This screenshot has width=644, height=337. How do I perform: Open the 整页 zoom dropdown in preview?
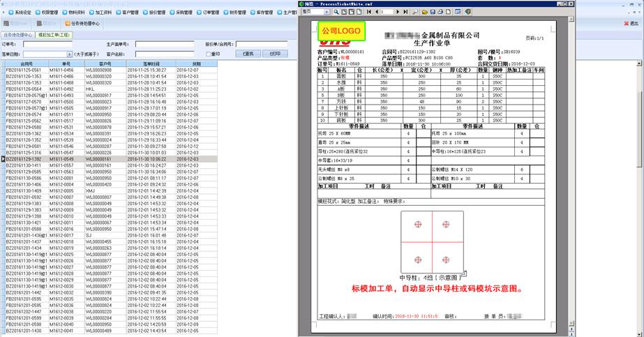[327, 12]
